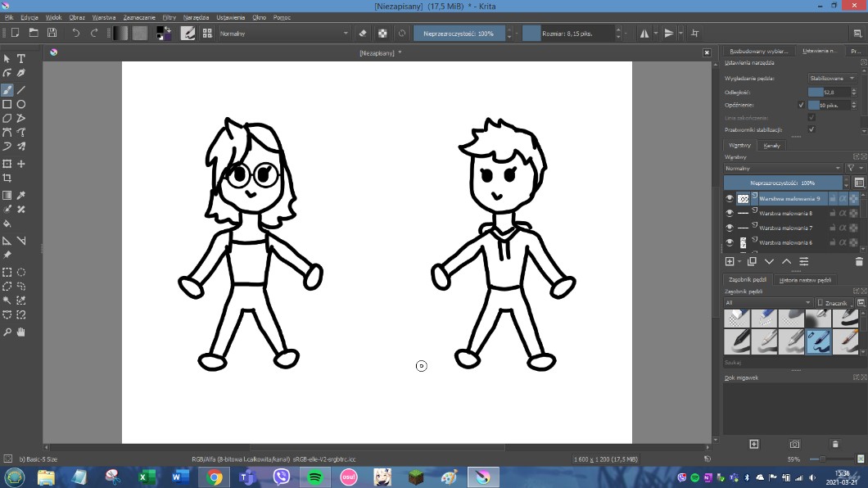Click the Undo arrow in toolbar
Viewport: 868px width, 488px height.
point(76,33)
